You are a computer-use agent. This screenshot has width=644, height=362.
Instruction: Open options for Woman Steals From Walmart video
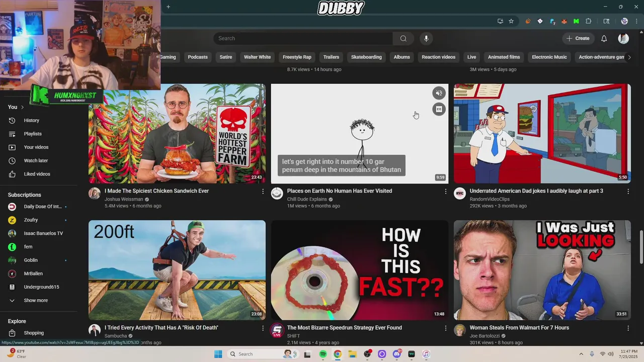[x=628, y=328]
